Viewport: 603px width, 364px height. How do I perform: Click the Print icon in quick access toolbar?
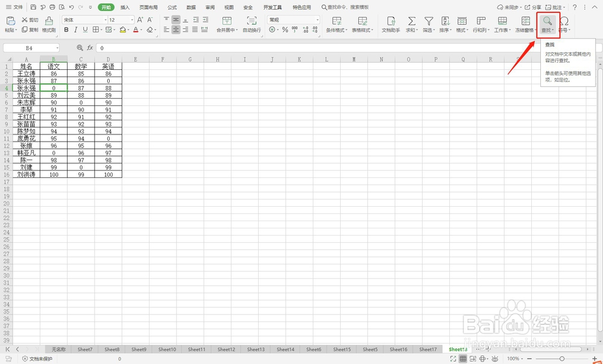tap(52, 7)
